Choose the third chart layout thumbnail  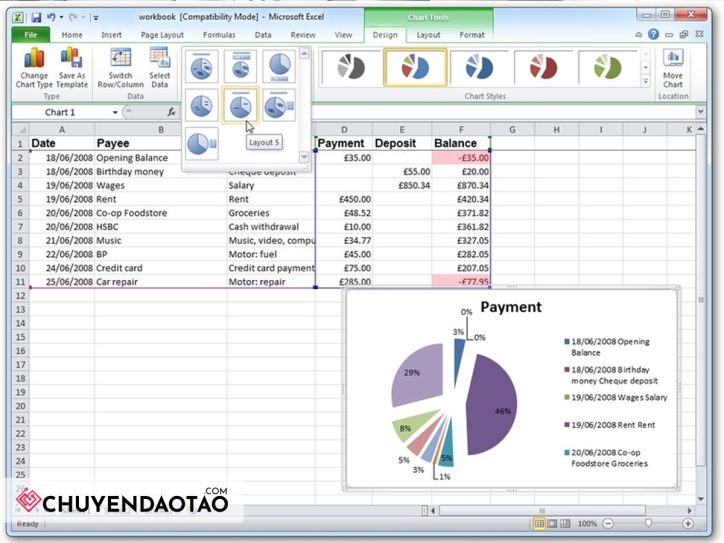[x=279, y=66]
